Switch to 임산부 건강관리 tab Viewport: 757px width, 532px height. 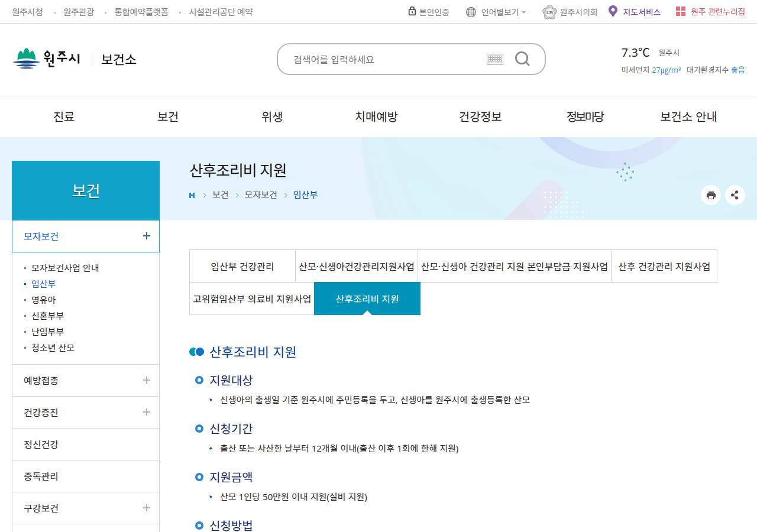tap(242, 266)
